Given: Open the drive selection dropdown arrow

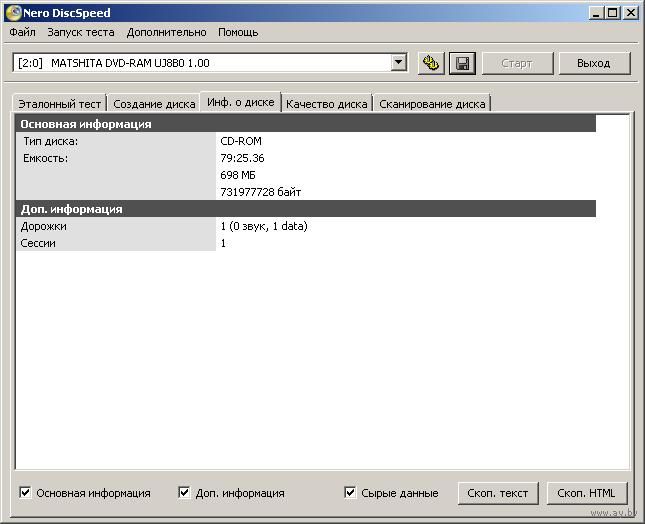Looking at the screenshot, I should click(x=398, y=63).
